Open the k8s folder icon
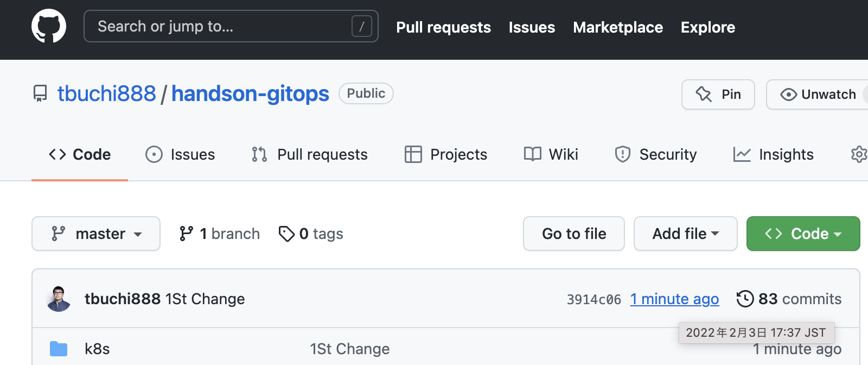This screenshot has height=365, width=868. pos(59,349)
